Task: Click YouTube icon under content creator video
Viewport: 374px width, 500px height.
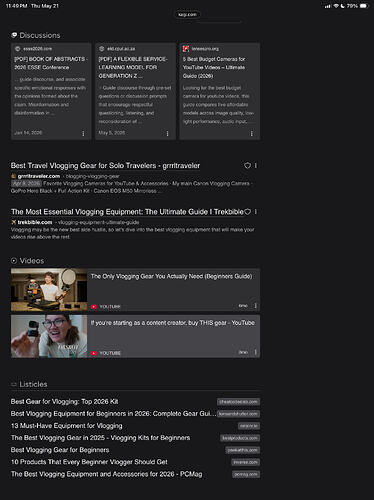Action: (x=94, y=353)
